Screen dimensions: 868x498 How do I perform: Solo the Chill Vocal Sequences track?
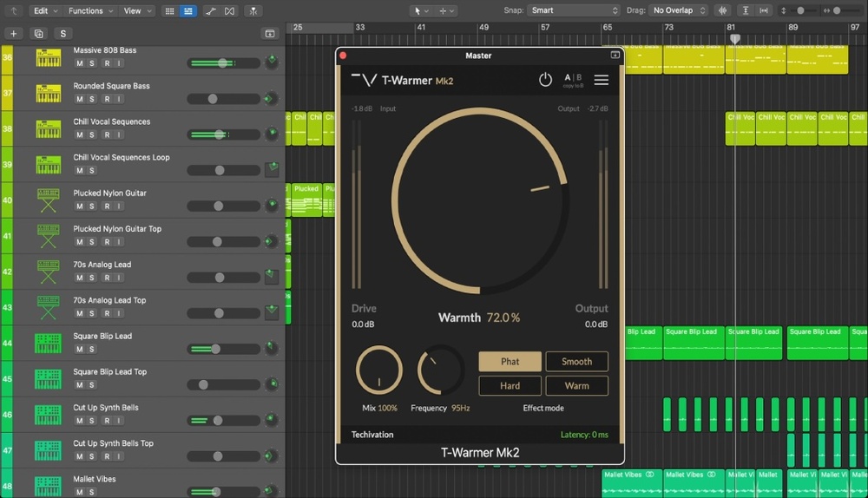(92, 134)
